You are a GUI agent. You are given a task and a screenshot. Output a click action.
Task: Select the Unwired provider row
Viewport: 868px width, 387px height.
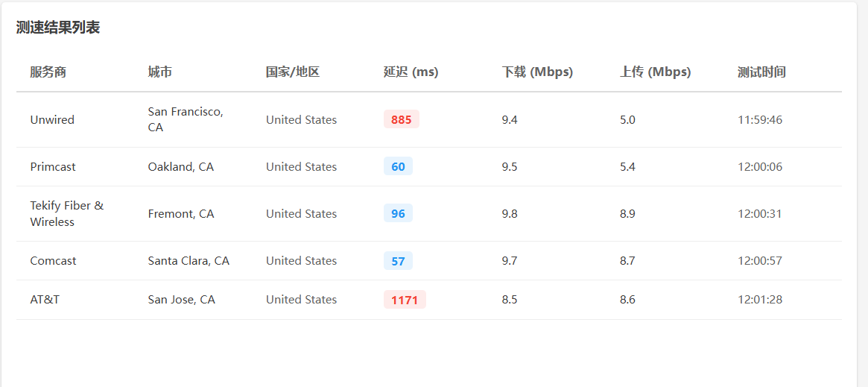(52, 120)
